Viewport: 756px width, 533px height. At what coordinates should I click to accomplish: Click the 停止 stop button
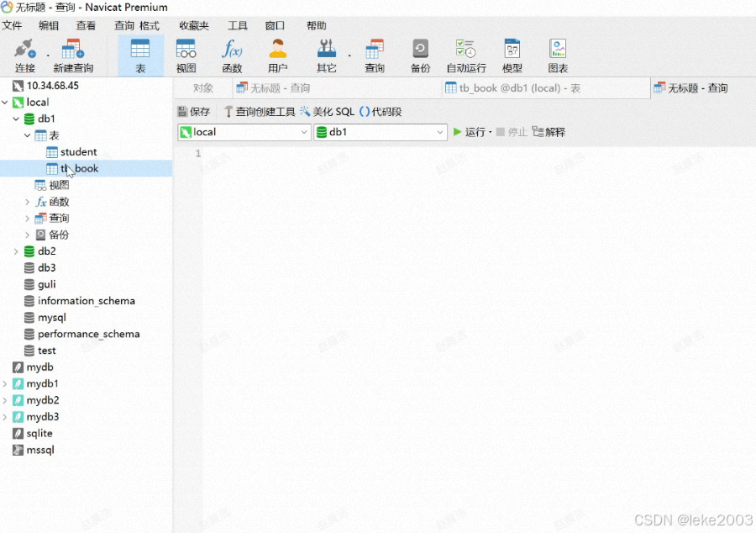pos(512,132)
